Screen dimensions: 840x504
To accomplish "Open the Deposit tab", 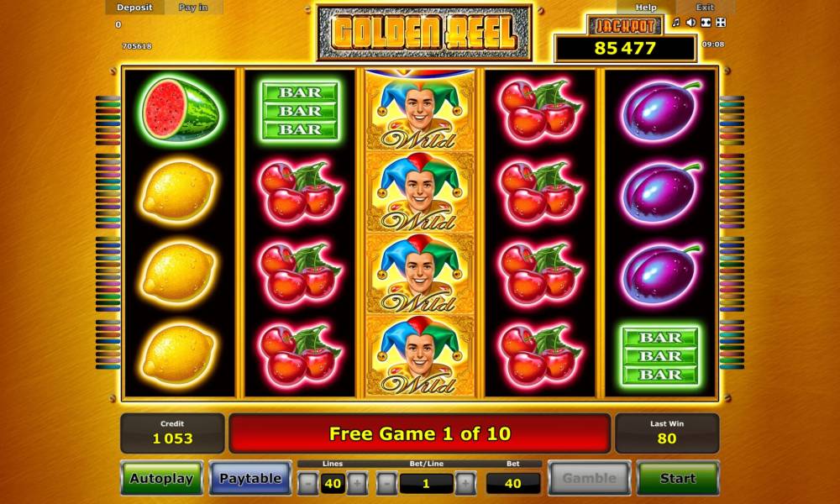I will [x=134, y=8].
